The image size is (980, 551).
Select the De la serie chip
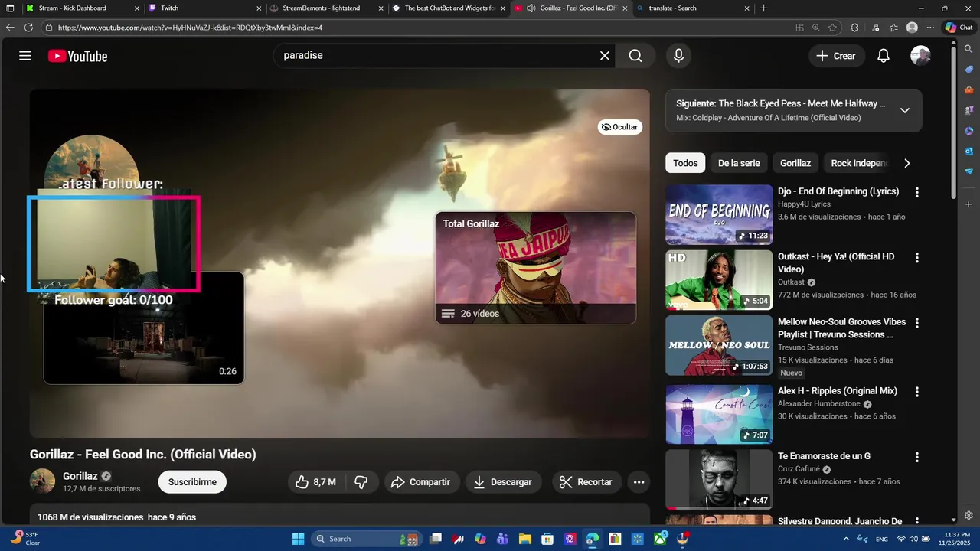(739, 163)
